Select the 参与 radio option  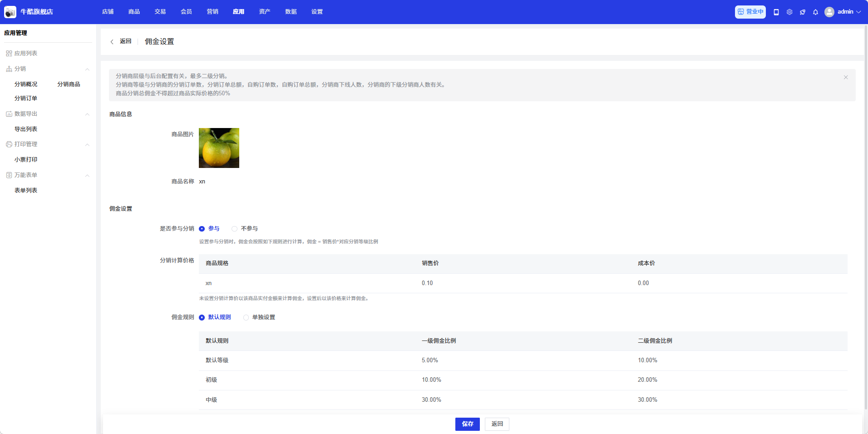202,229
